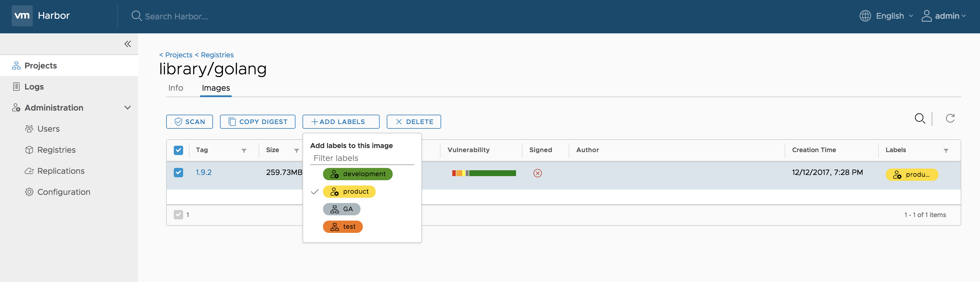Click the globe language icon
The width and height of the screenshot is (980, 282).
pyautogui.click(x=865, y=16)
